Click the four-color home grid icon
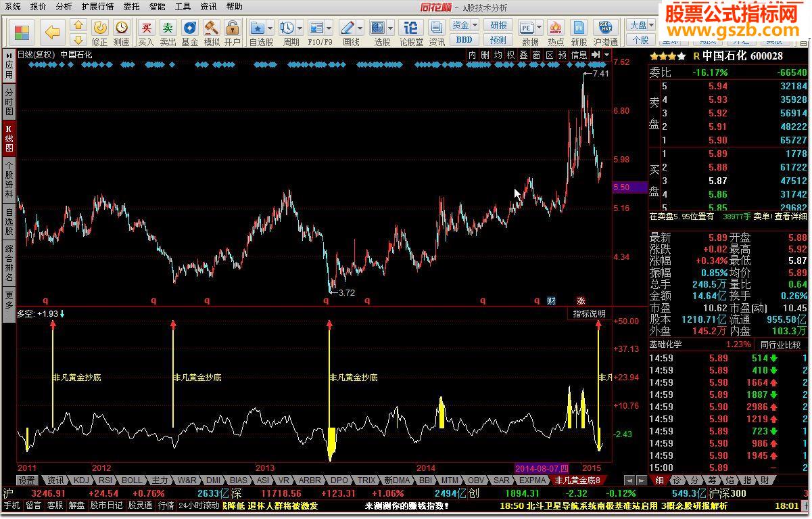 coord(22,31)
